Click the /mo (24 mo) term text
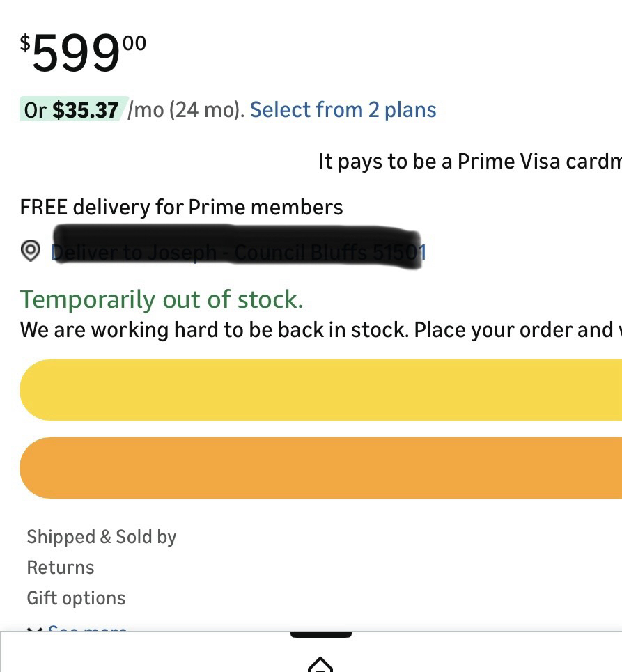This screenshot has width=622, height=672. coord(186,110)
